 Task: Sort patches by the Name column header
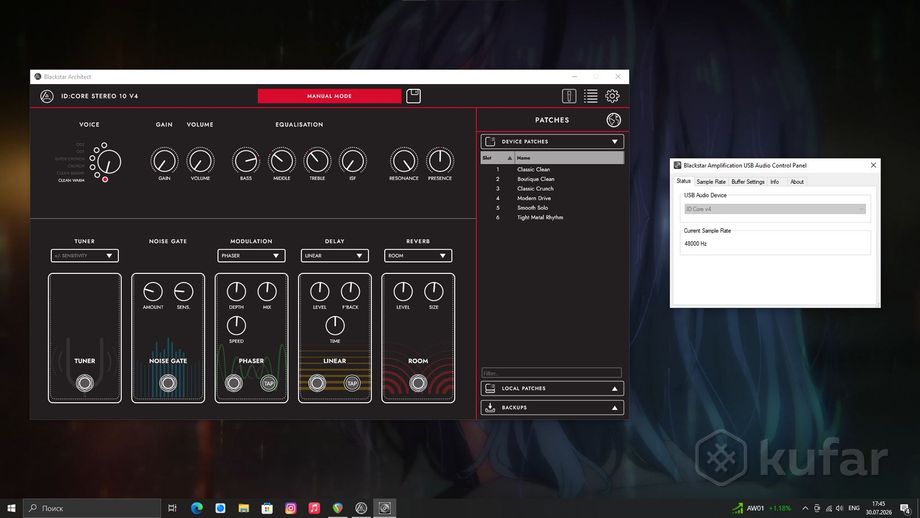[569, 158]
